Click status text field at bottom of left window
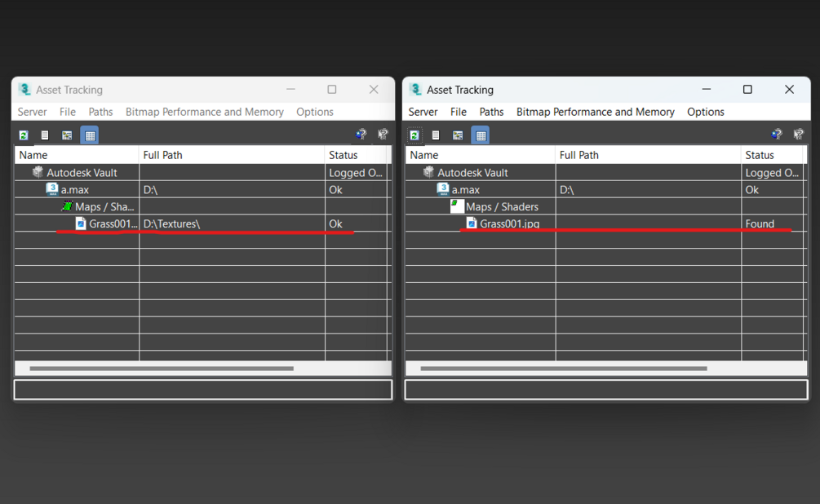820x504 pixels. click(x=203, y=390)
